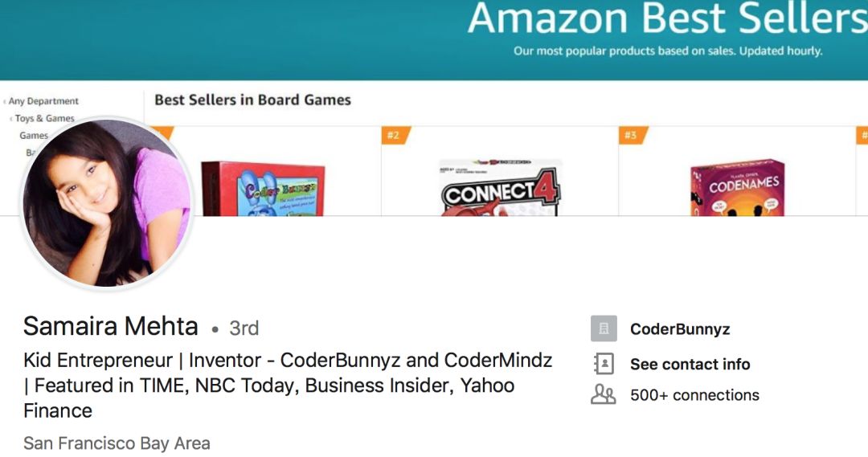
Task: Click the two-person connections icon
Action: [x=604, y=395]
